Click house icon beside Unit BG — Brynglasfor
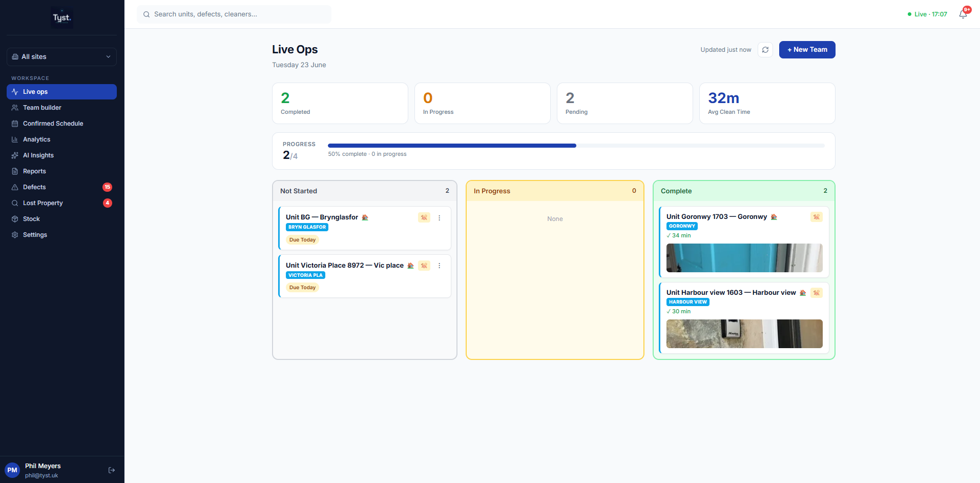 (x=365, y=217)
